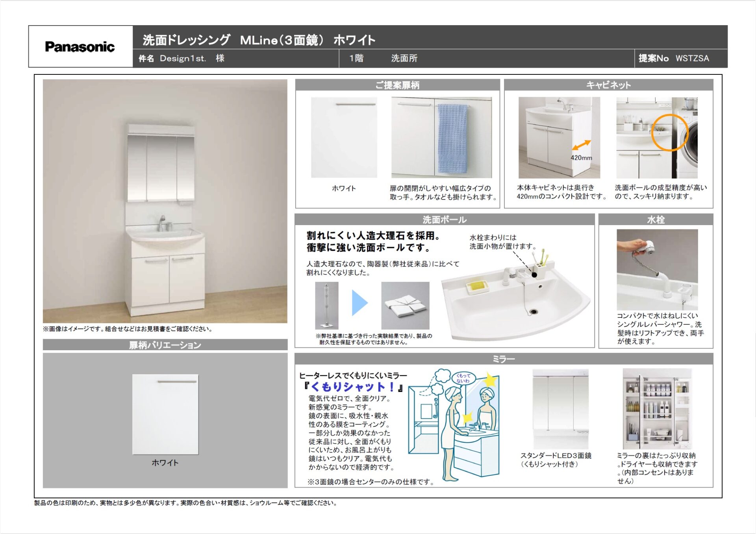
Task: Open the standard LED three-way mirror photo
Action: (561, 409)
